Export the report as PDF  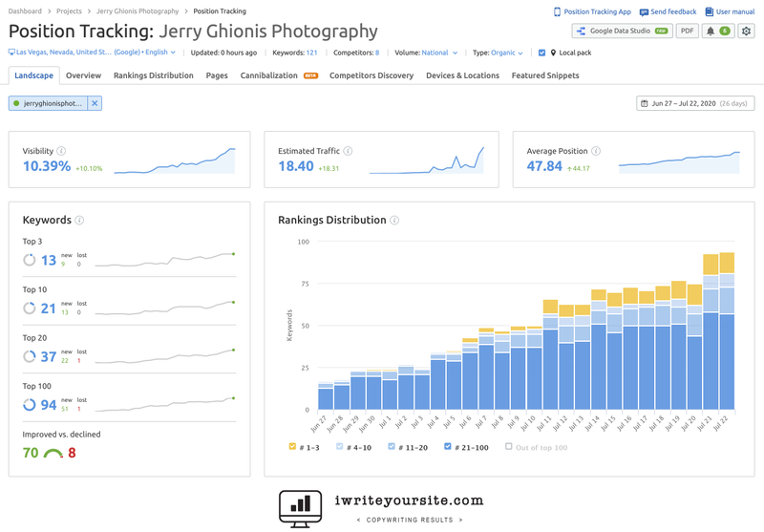click(x=687, y=31)
